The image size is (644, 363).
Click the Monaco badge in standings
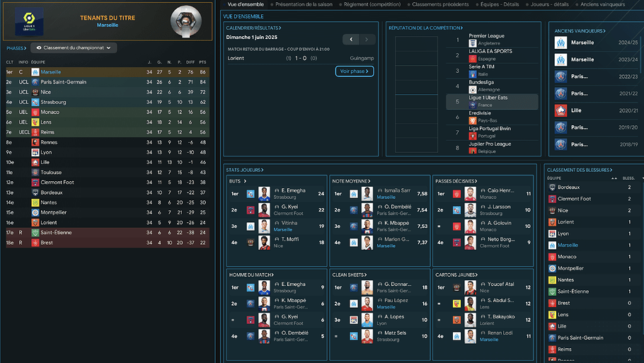(x=35, y=112)
